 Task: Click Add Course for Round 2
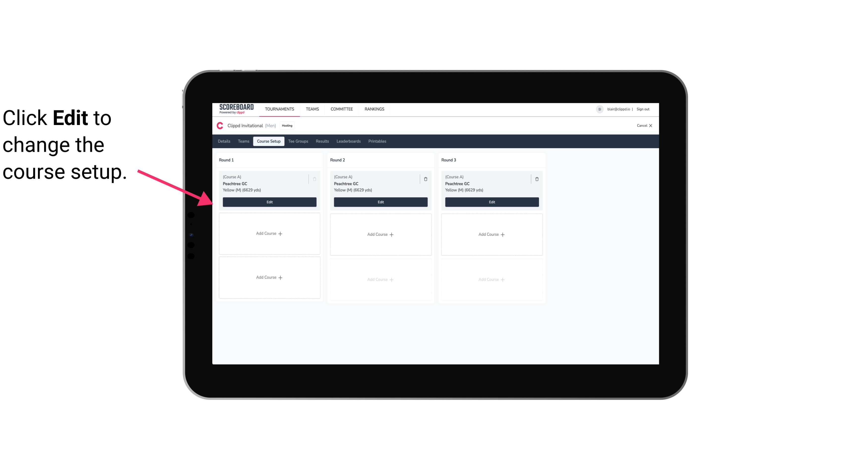(380, 234)
